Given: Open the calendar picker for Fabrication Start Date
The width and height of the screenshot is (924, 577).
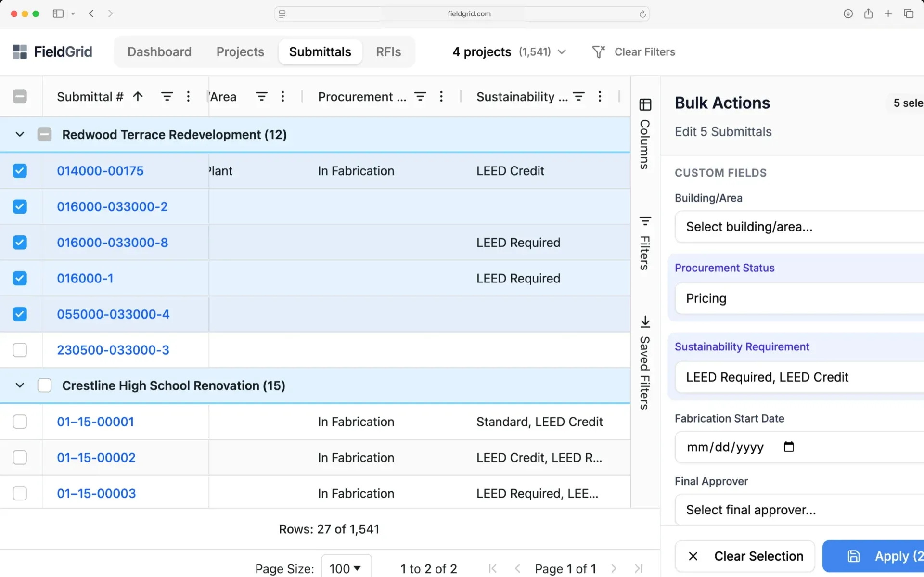Looking at the screenshot, I should click(788, 447).
